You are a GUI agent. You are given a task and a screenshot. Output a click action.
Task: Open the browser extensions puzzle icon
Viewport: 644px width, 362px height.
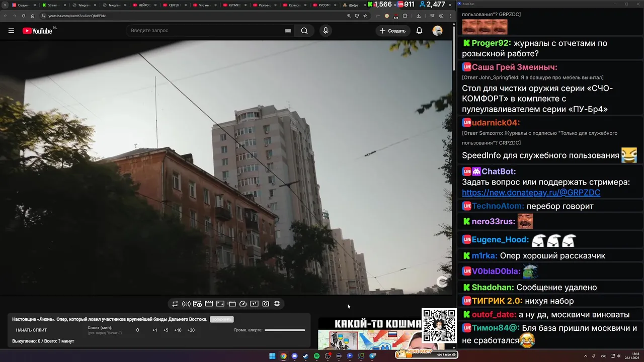click(405, 16)
